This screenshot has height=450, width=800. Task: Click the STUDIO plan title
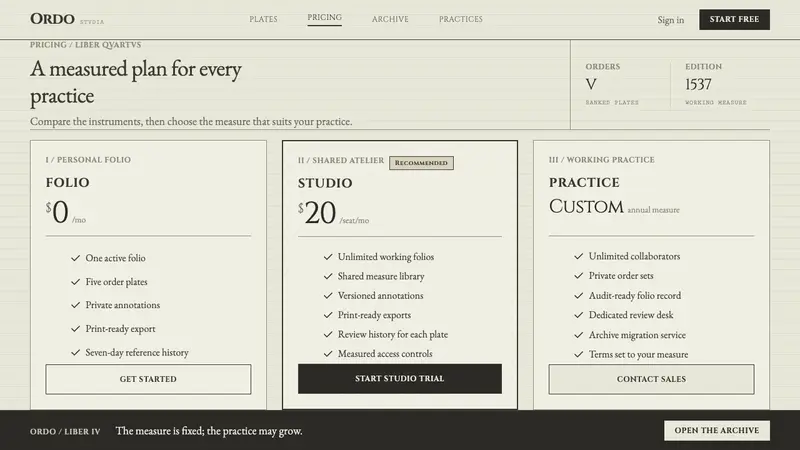[325, 183]
